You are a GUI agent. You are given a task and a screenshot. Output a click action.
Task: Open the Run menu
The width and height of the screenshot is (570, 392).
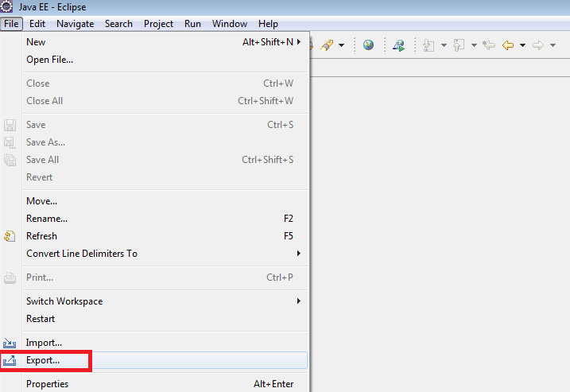point(192,24)
